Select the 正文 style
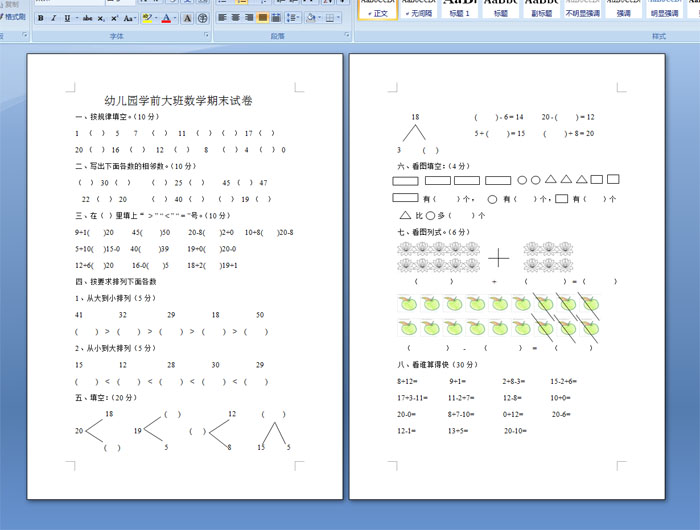 pyautogui.click(x=378, y=9)
